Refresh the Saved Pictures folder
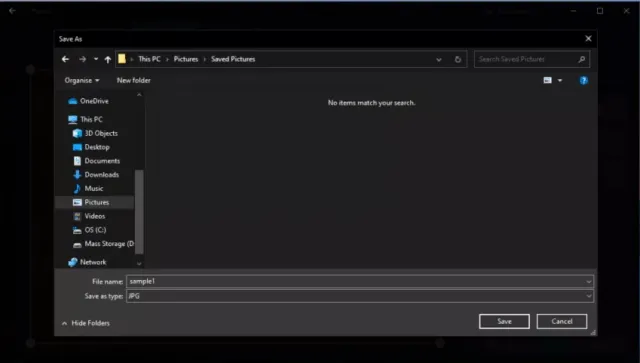This screenshot has height=363, width=640. click(458, 59)
